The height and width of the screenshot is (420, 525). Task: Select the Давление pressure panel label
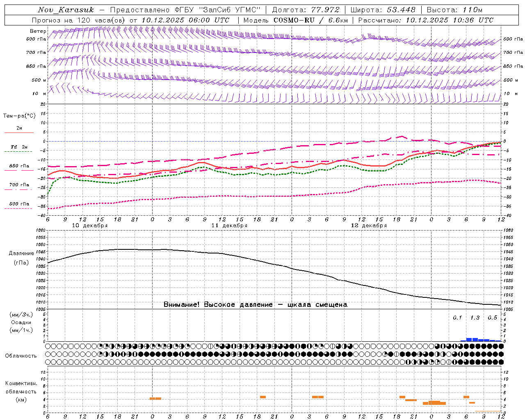(x=21, y=253)
